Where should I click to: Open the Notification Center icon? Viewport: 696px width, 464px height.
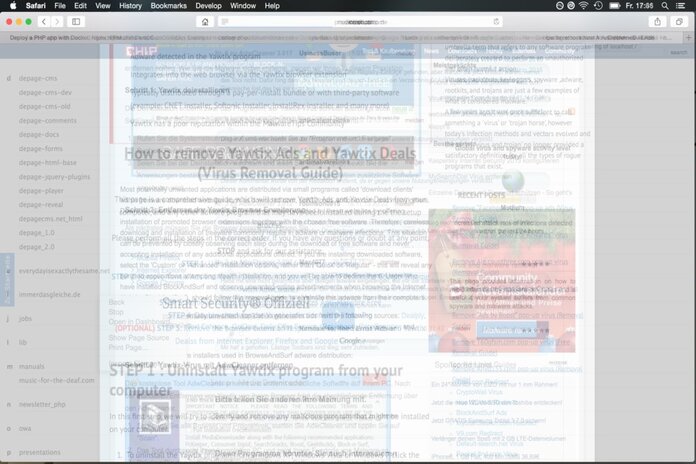[680, 6]
